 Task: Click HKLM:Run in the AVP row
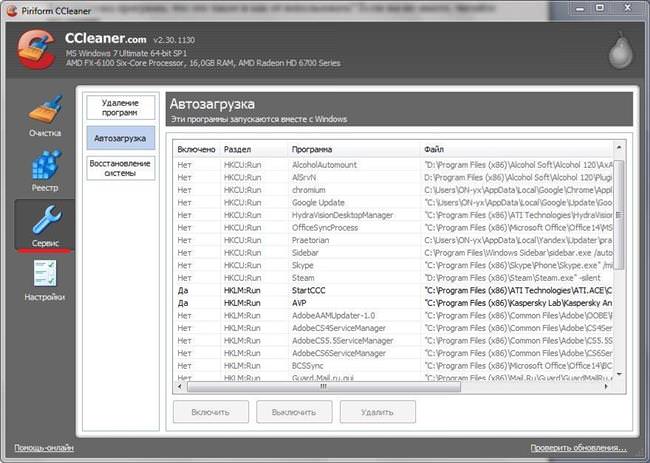(242, 303)
